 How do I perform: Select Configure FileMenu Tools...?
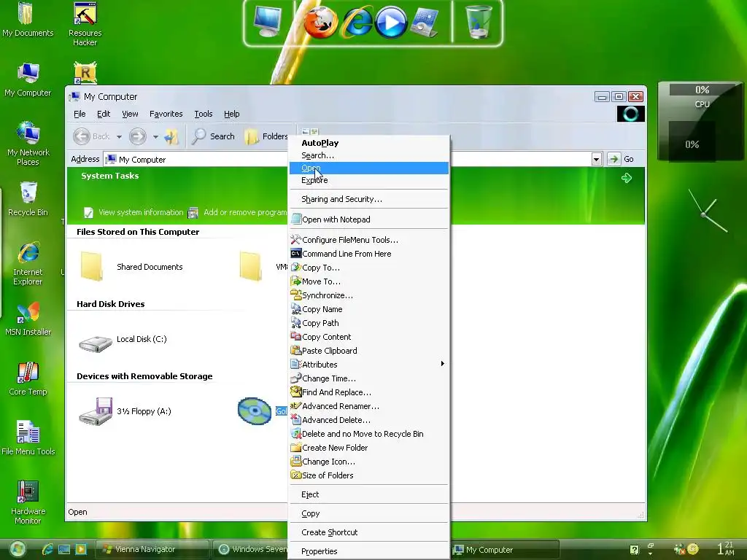368,240
